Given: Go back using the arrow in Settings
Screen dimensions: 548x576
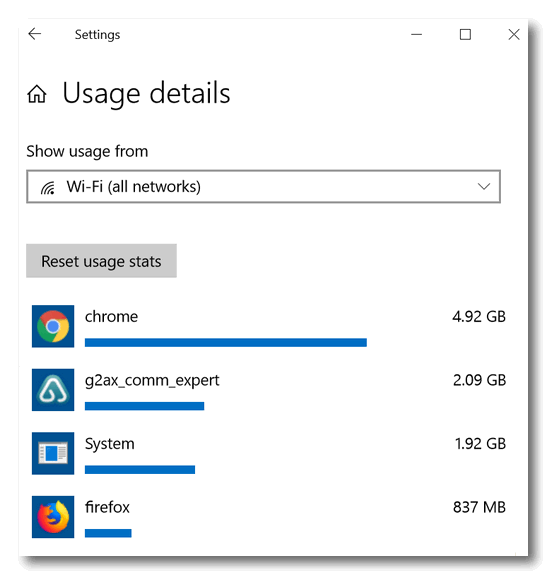Looking at the screenshot, I should tap(35, 34).
